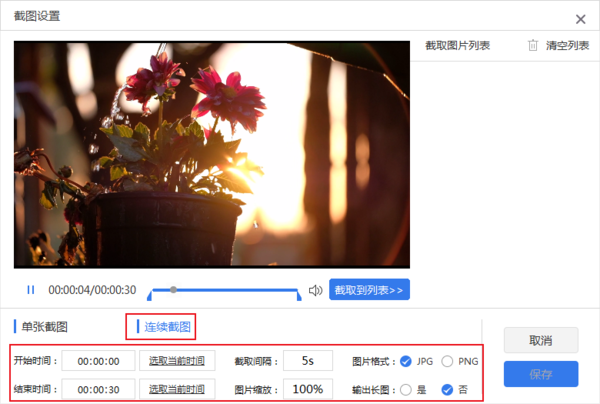Viewport: 600px width, 404px height.
Task: Click 选取当前时间 for end time
Action: click(x=177, y=389)
